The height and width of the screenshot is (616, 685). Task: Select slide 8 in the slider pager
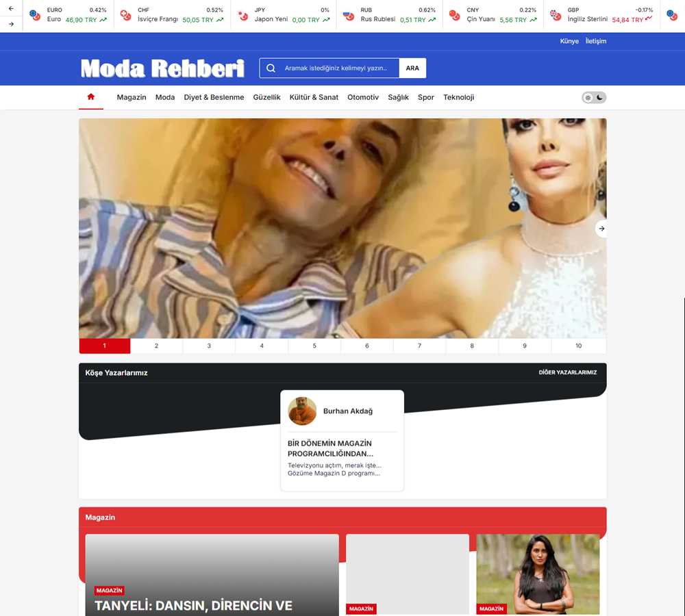[472, 346]
